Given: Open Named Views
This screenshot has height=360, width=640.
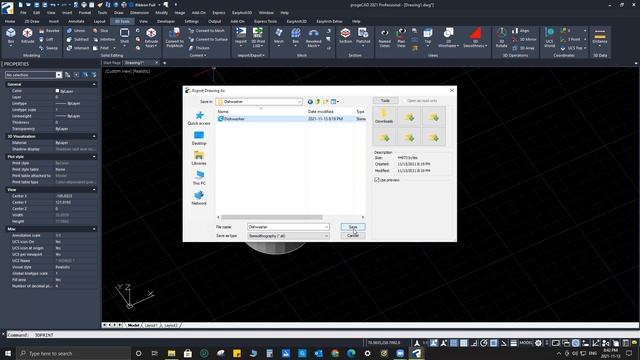Looking at the screenshot, I should (x=384, y=38).
